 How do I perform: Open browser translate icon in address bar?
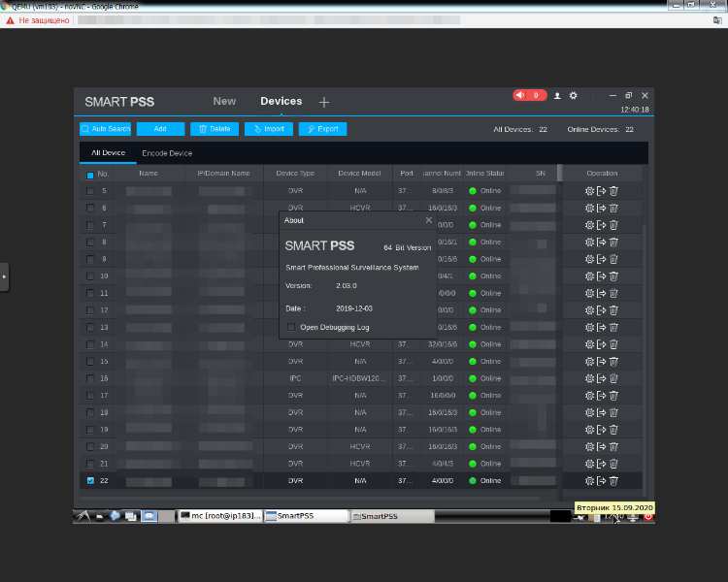(x=717, y=20)
